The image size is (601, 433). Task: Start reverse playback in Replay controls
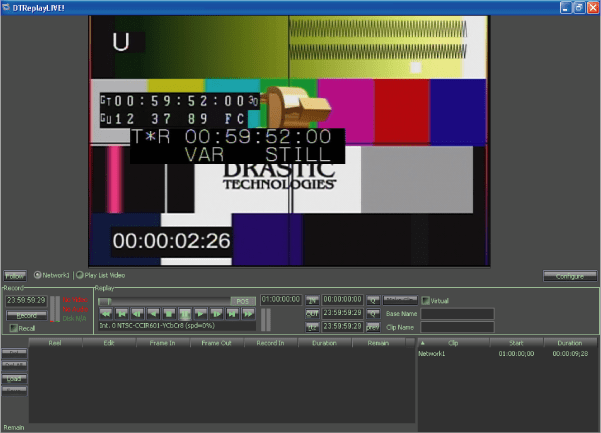tap(153, 314)
